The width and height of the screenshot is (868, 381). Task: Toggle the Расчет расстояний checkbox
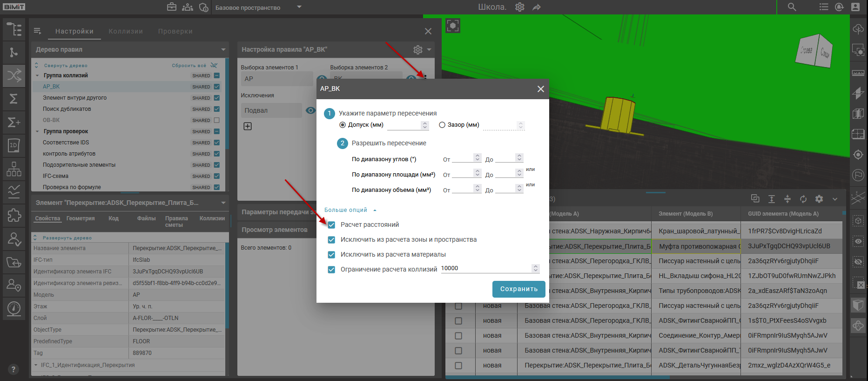pyautogui.click(x=331, y=225)
